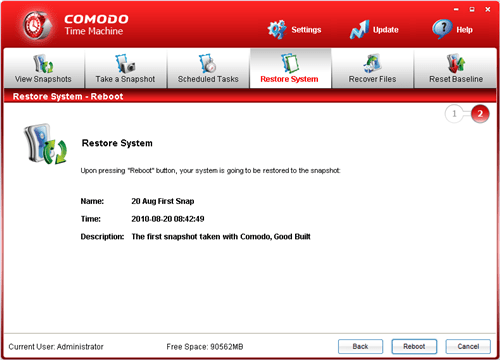This screenshot has height=360, width=500.
Task: Click the Reset Baseline icon
Action: 456,63
